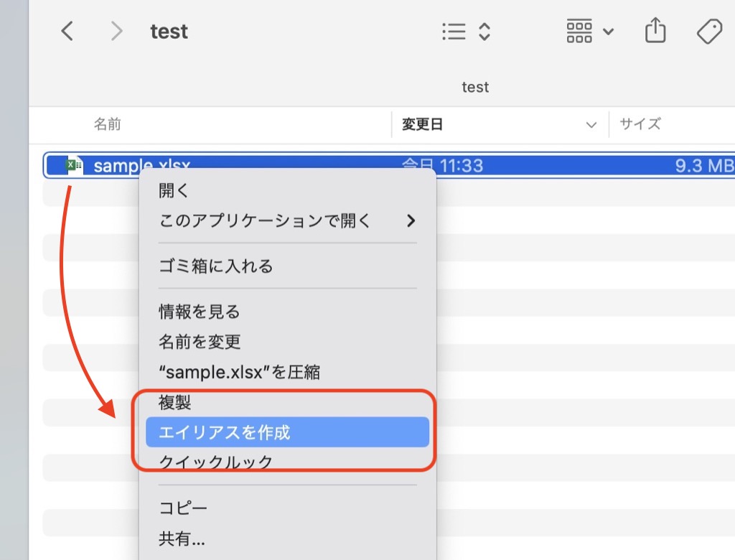The height and width of the screenshot is (560, 735).
Task: Click the 9.3 MB size value
Action: [x=705, y=165]
